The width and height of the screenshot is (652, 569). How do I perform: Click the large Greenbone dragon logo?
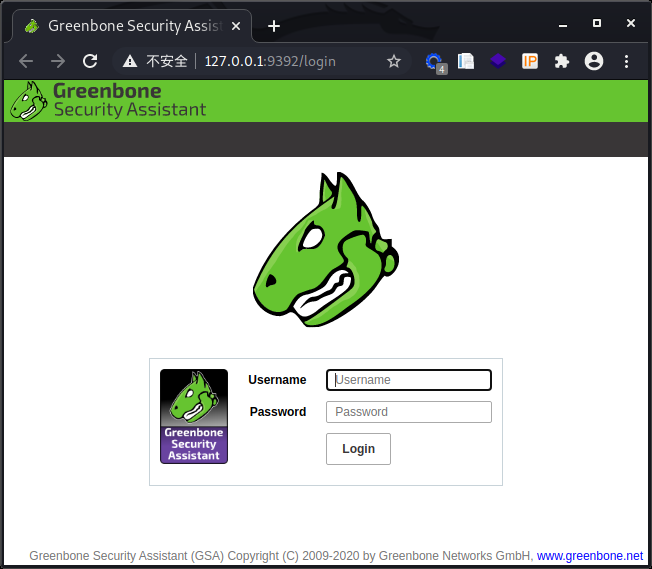[326, 250]
